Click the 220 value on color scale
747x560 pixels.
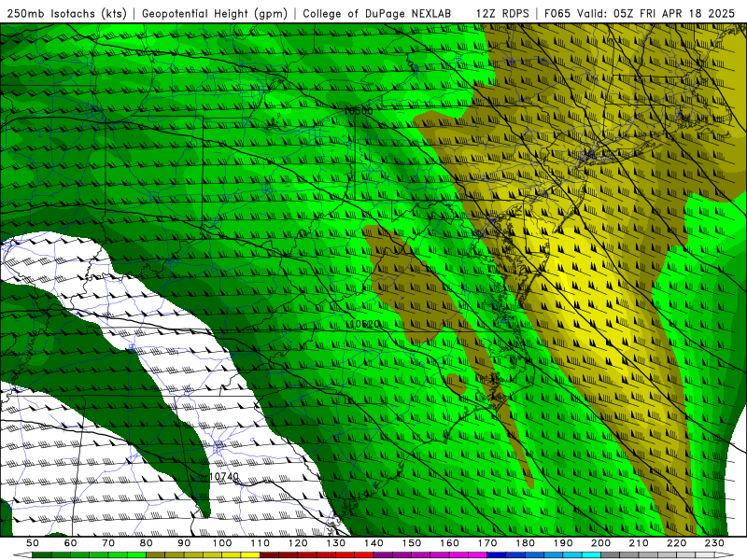pos(676,543)
